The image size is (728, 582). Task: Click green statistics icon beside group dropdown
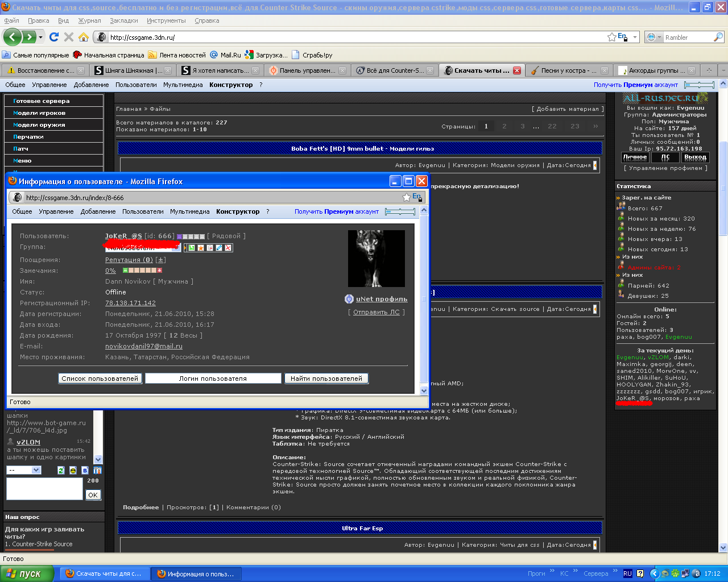[x=192, y=248]
